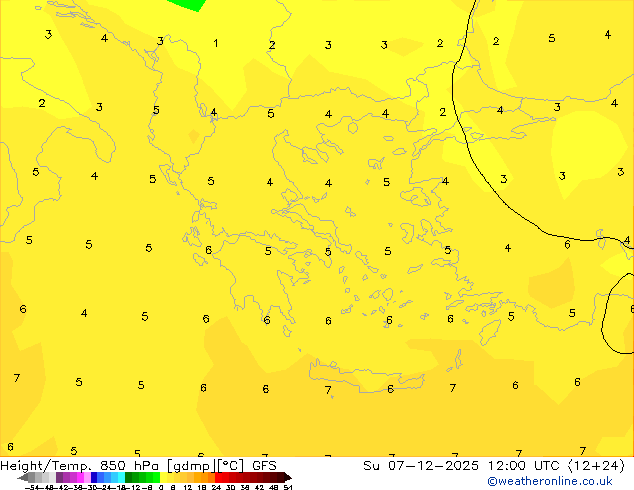Click the dark red end of color scale
This screenshot has width=634, height=490.
click(x=278, y=477)
